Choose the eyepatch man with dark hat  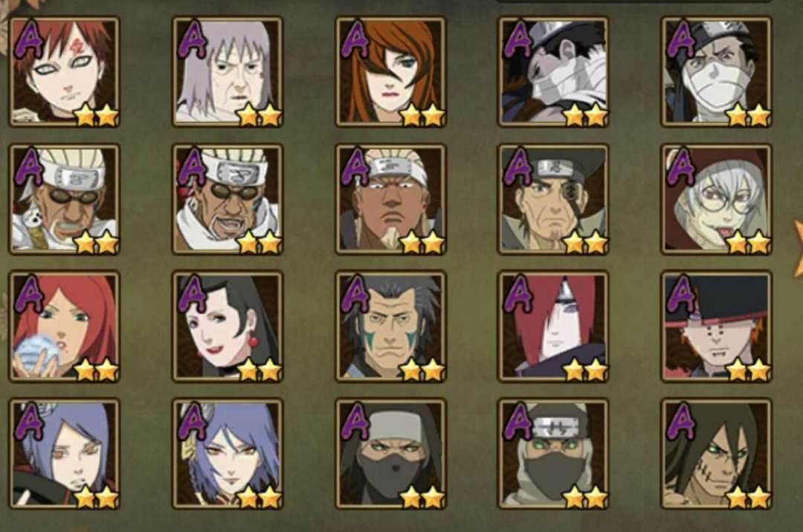point(554,199)
